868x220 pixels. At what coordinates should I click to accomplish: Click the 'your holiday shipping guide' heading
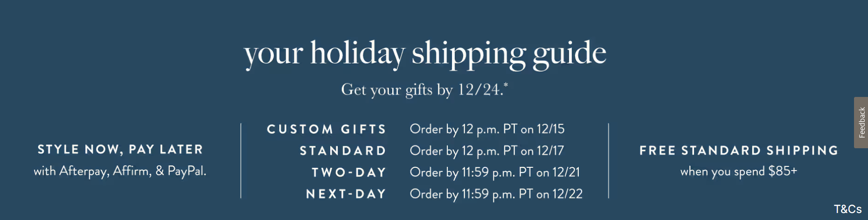click(425, 53)
